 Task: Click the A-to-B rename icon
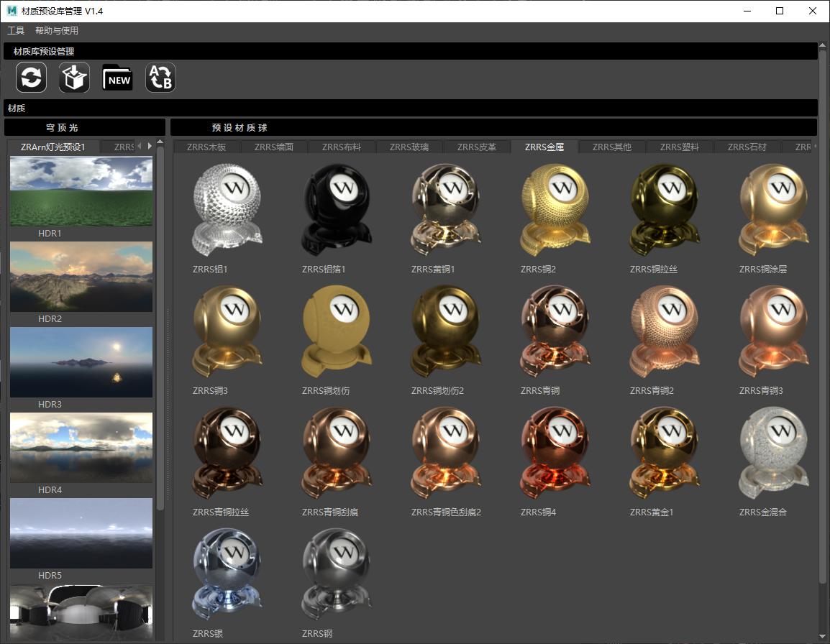pyautogui.click(x=160, y=78)
